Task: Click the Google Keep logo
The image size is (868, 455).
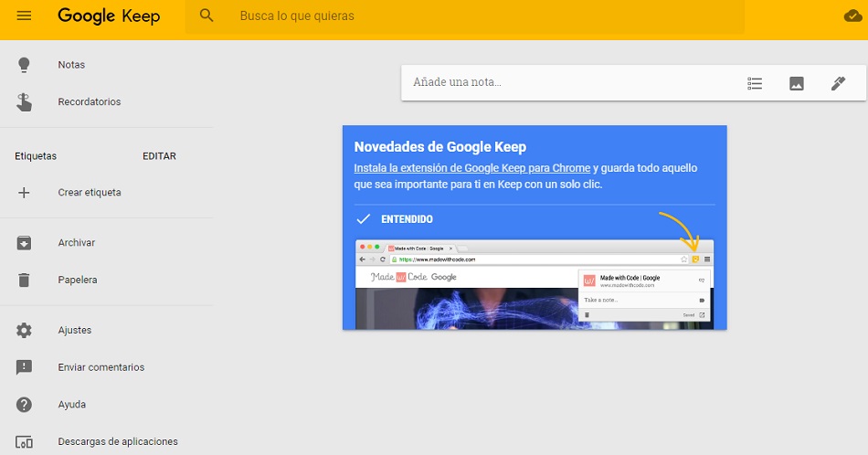Action: 109,16
